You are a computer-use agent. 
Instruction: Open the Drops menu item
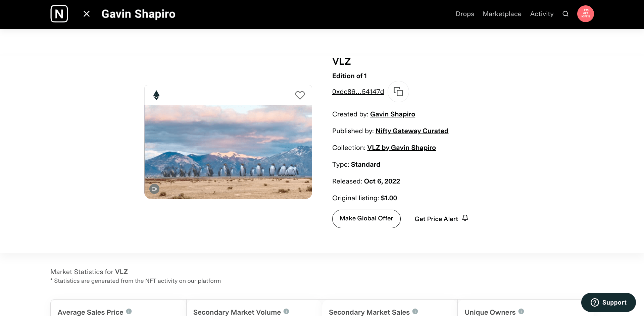coord(465,14)
